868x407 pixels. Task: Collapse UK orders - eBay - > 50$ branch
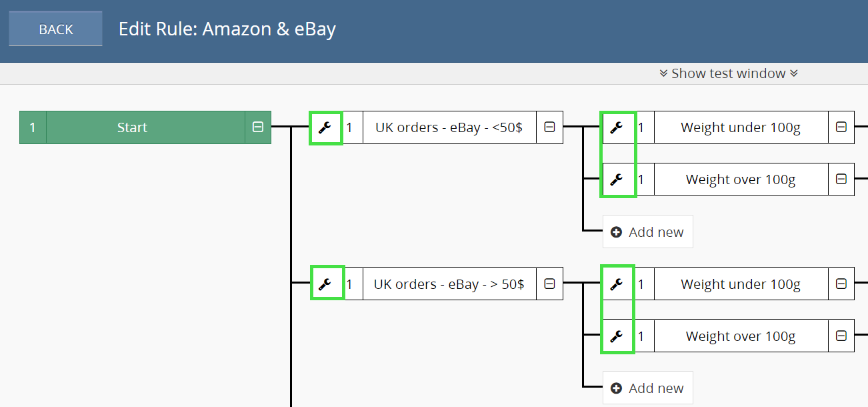point(549,284)
